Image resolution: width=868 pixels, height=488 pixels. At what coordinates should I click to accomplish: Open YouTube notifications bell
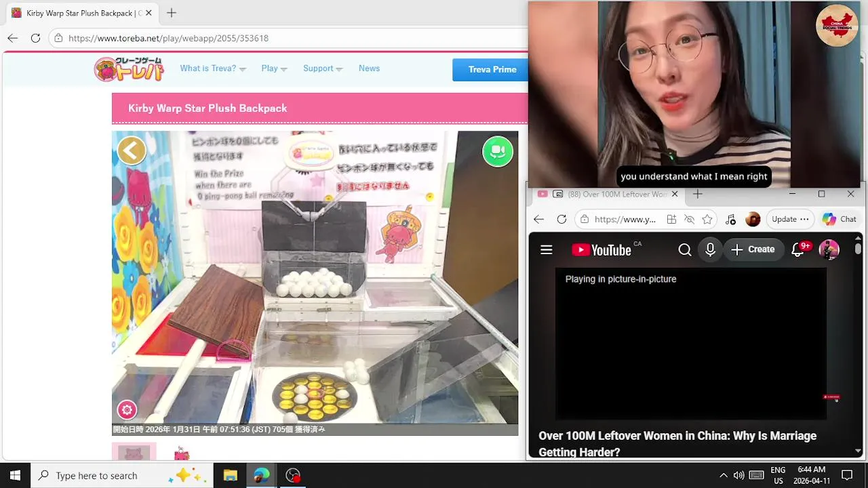point(798,250)
